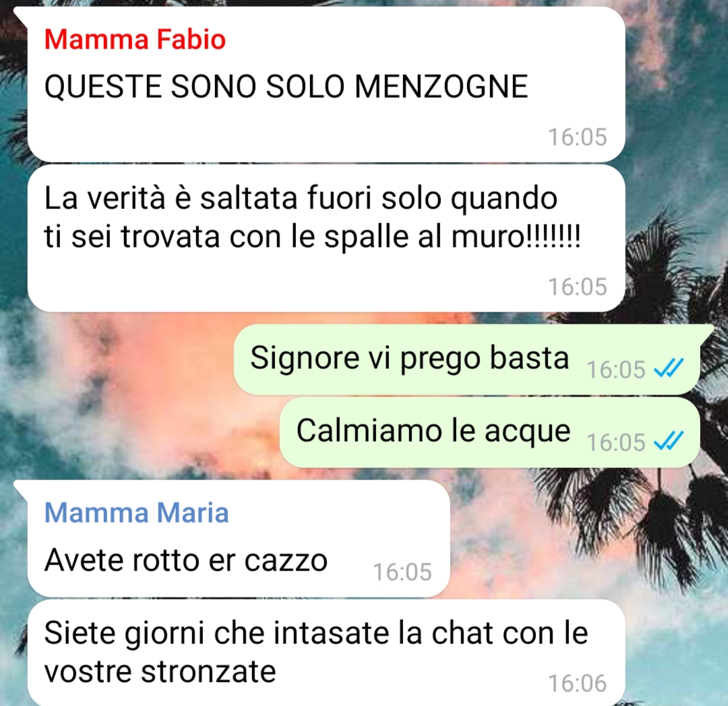Tap the word 'stronzate' in last message
Image resolution: width=728 pixels, height=706 pixels.
pyautogui.click(x=208, y=672)
